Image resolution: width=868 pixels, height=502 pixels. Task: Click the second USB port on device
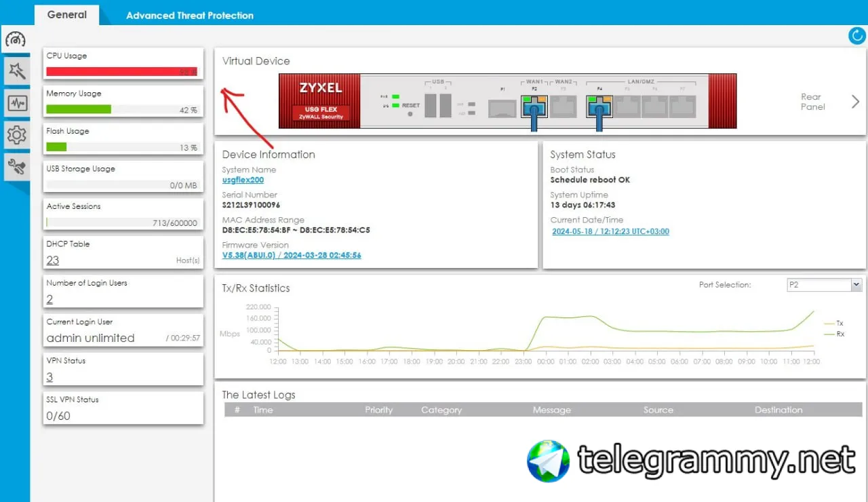coord(446,106)
